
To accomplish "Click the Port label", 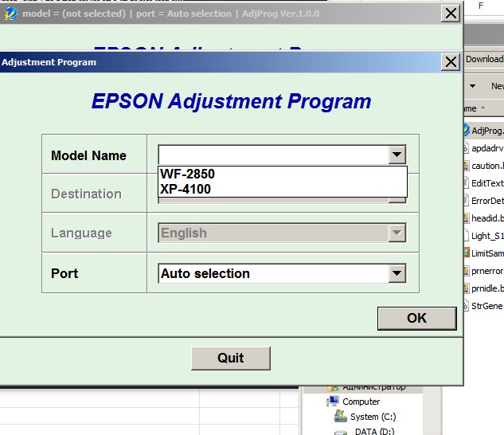I will point(64,273).
